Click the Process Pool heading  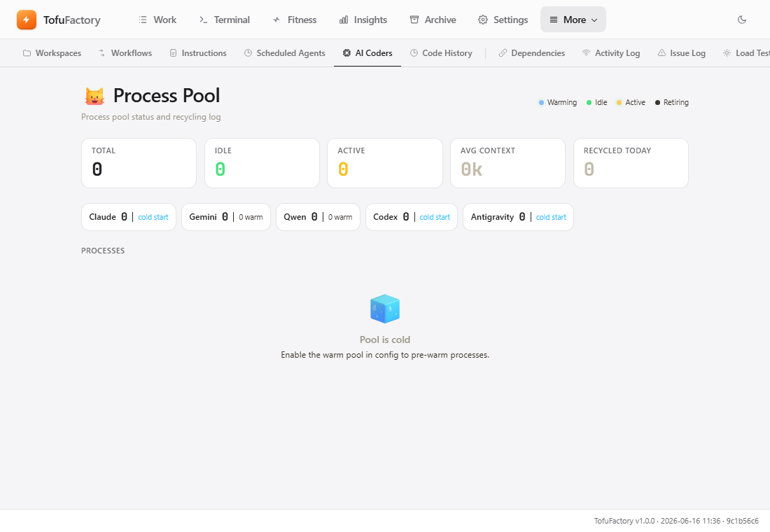click(x=167, y=96)
